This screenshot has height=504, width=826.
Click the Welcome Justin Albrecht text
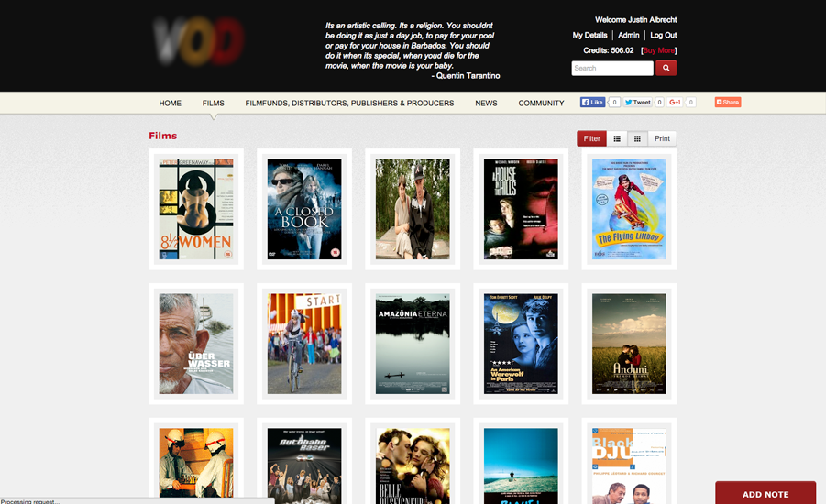point(636,20)
